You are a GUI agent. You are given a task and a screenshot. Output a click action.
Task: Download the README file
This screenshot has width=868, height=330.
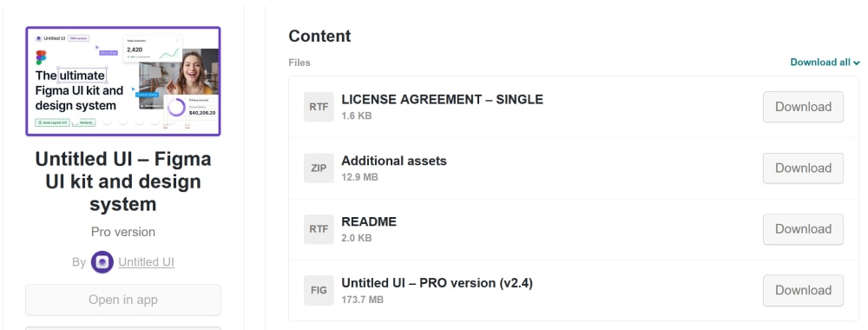(x=803, y=228)
